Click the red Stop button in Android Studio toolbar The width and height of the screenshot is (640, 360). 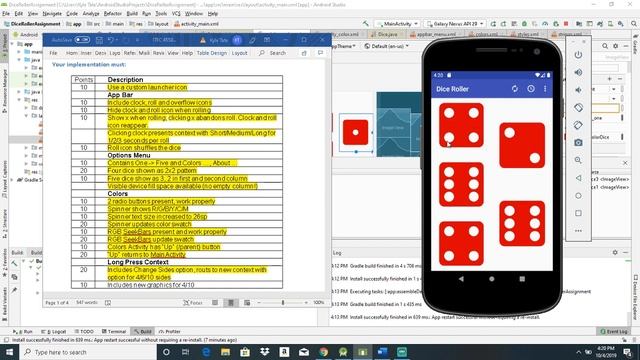[566, 24]
